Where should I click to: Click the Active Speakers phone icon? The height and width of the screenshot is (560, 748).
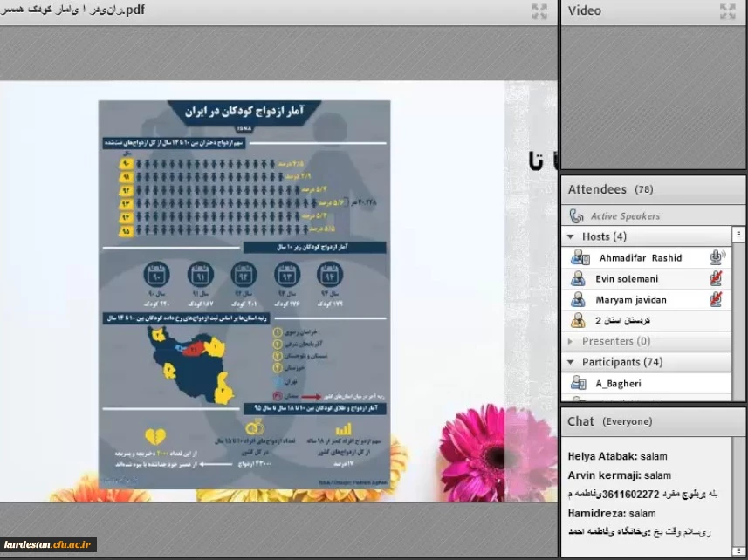[x=576, y=216]
